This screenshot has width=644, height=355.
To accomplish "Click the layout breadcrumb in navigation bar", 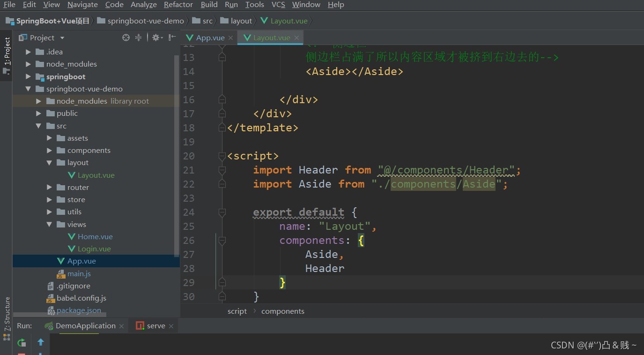I will pos(241,21).
